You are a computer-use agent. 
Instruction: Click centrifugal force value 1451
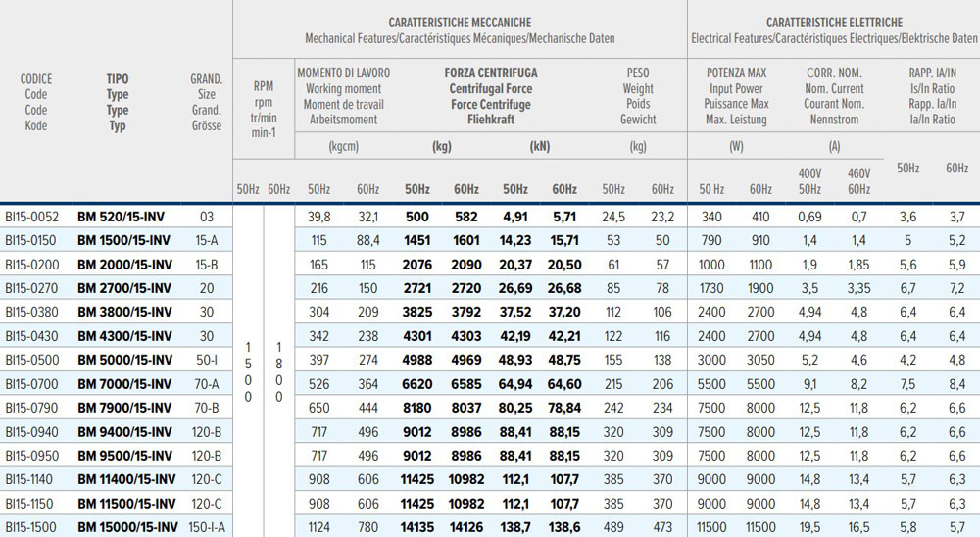point(416,241)
